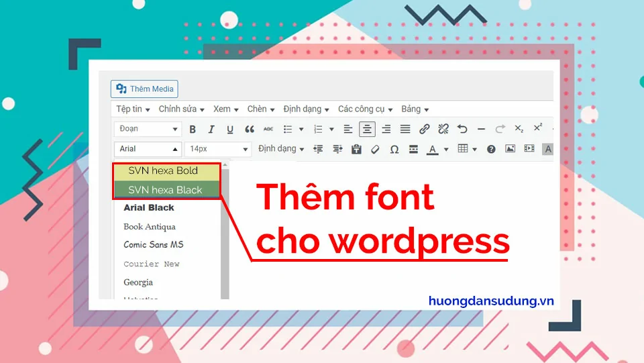The width and height of the screenshot is (644, 363).
Task: Align text left
Action: click(348, 129)
